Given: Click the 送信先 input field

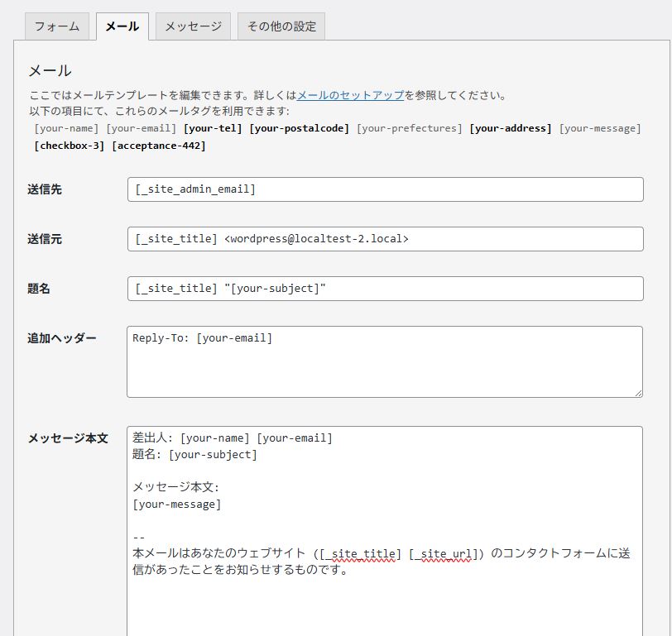Looking at the screenshot, I should click(x=385, y=189).
